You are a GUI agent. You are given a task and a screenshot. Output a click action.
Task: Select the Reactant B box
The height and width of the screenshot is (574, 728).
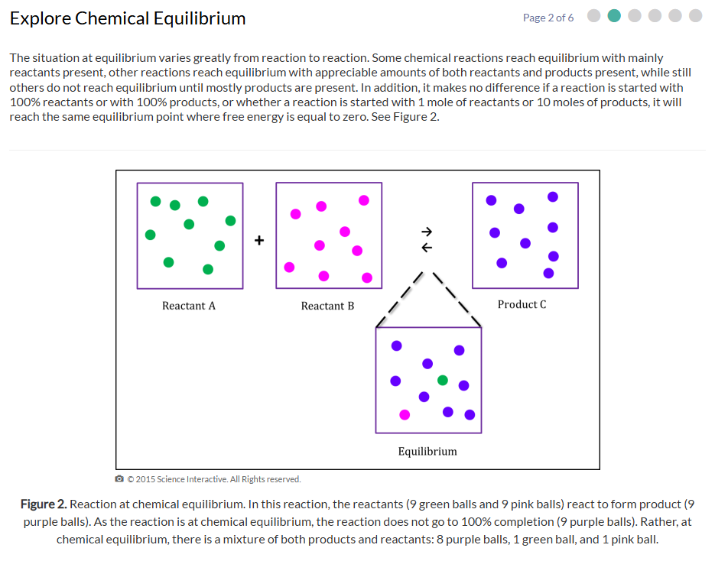(329, 235)
